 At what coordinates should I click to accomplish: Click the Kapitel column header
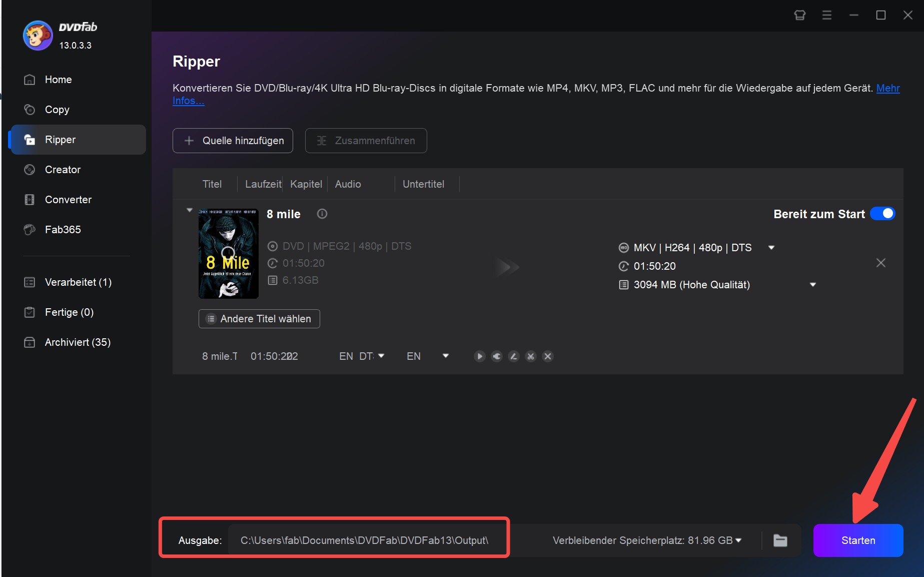pos(306,184)
